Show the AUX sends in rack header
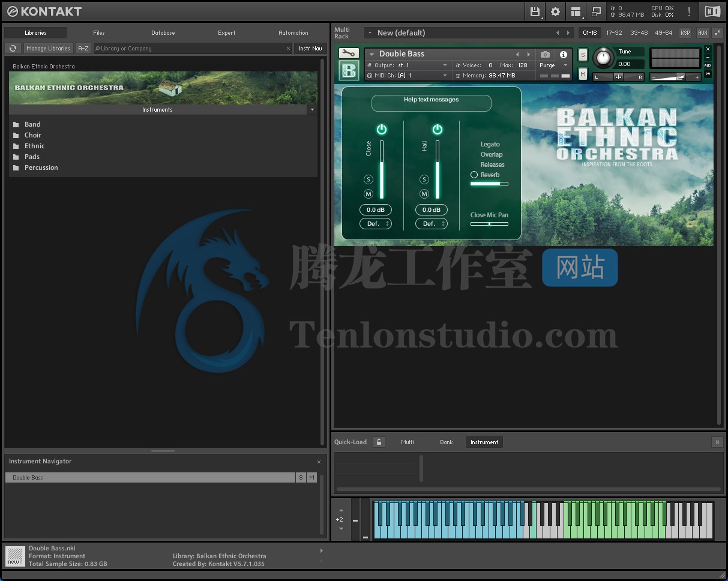This screenshot has height=581, width=728. 703,33
